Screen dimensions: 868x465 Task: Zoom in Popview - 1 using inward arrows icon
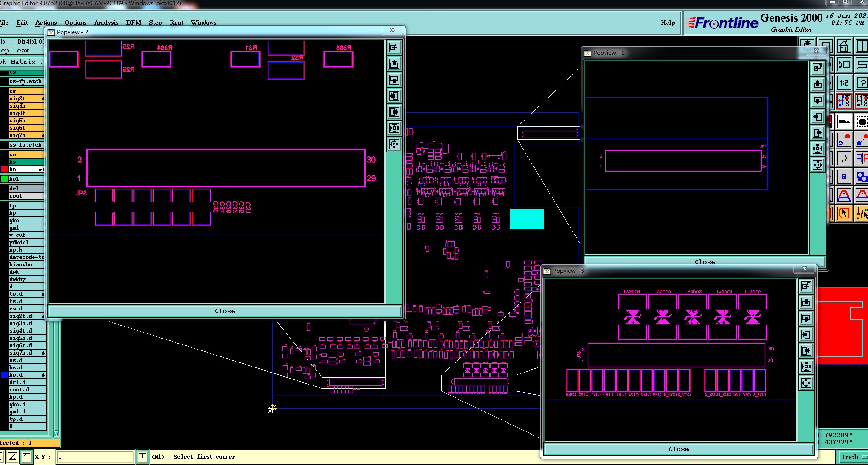click(817, 149)
